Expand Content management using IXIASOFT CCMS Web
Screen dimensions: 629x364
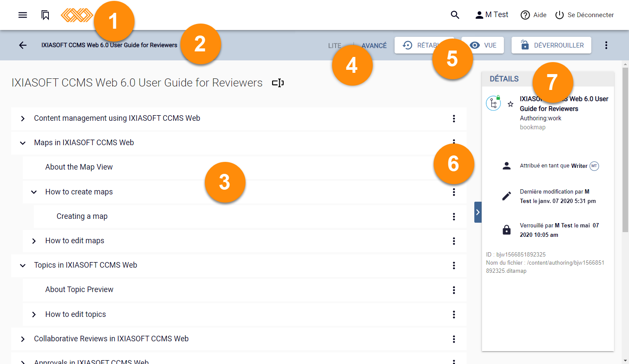(23, 119)
